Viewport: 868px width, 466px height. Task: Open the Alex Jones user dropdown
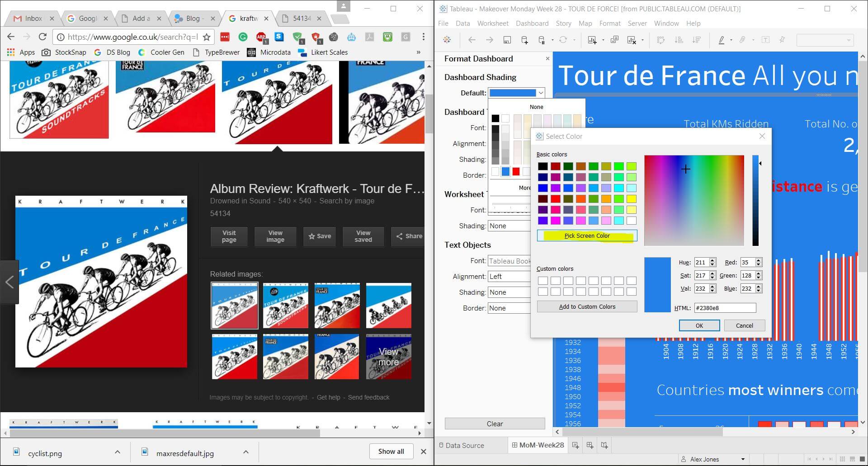point(713,459)
